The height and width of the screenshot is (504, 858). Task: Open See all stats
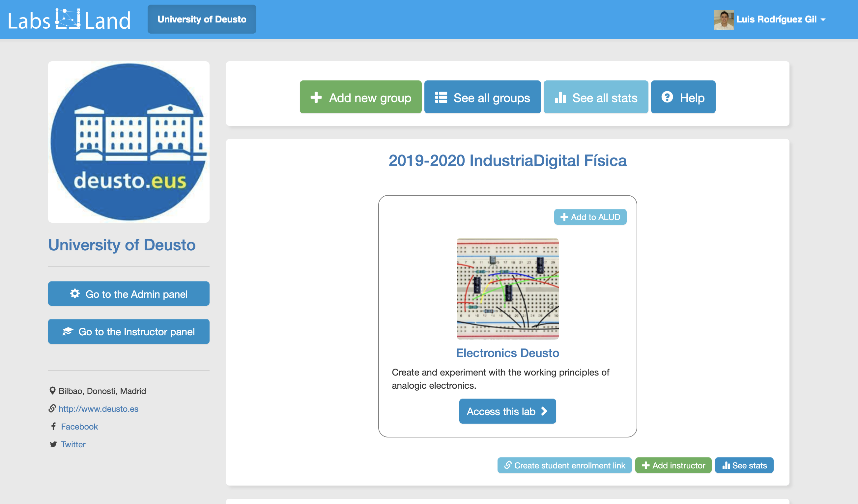point(595,97)
